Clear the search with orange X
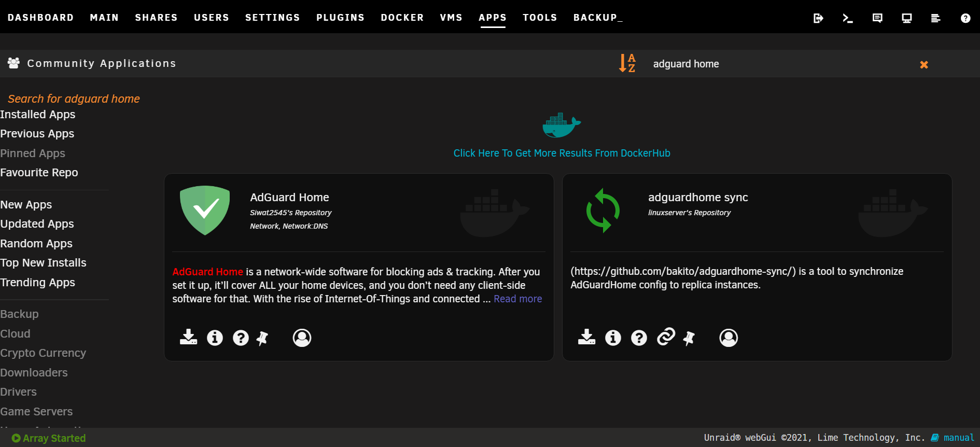The height and width of the screenshot is (447, 980). (x=924, y=64)
